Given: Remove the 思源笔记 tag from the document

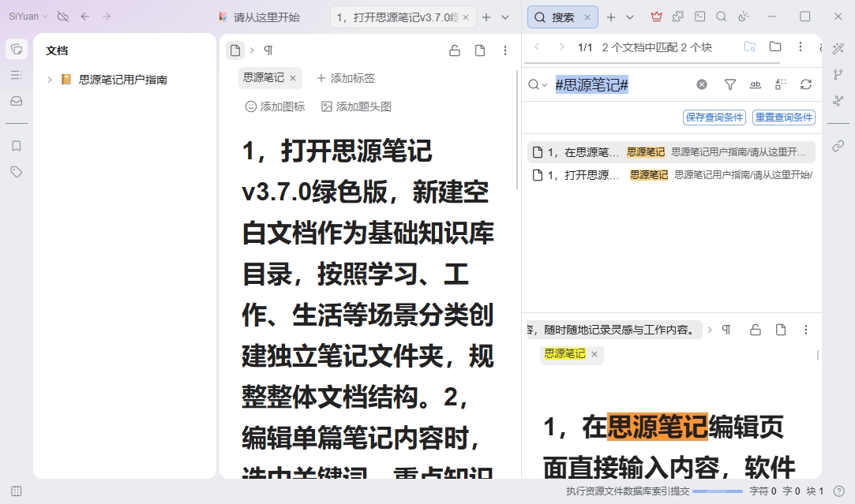Looking at the screenshot, I should [x=293, y=78].
